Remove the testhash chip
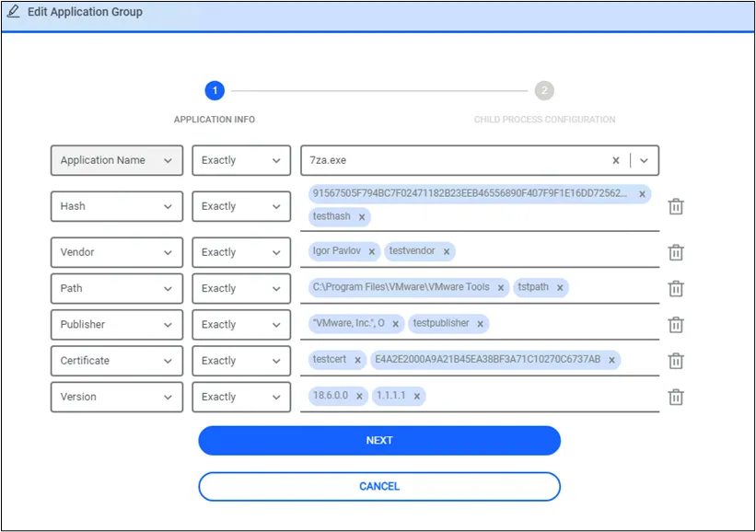Viewport: 756px width, 532px height. (362, 217)
